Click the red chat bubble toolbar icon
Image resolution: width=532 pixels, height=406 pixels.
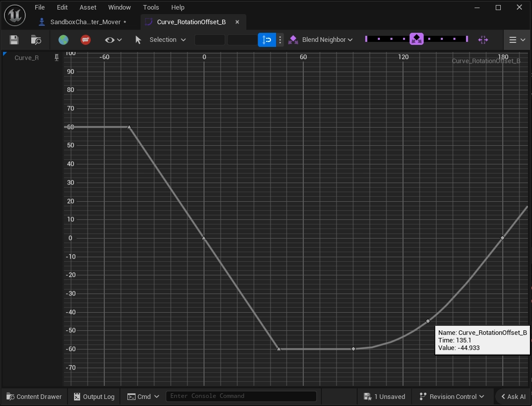point(86,40)
